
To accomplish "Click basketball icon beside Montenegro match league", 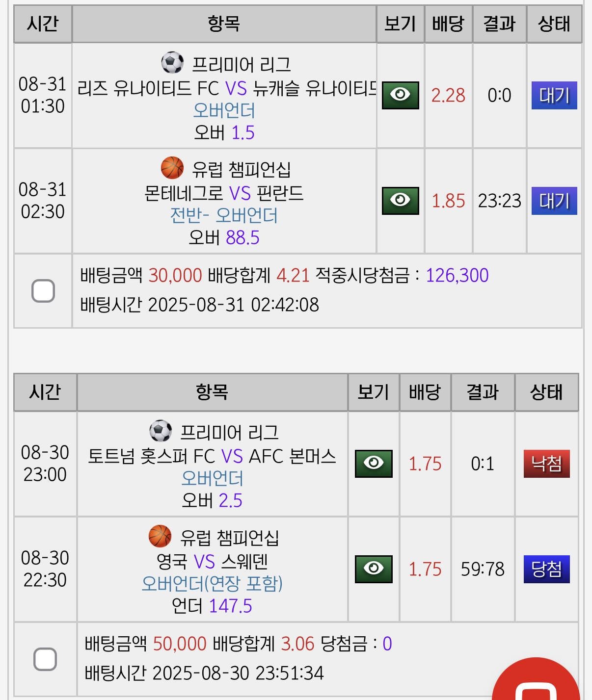I will [172, 168].
